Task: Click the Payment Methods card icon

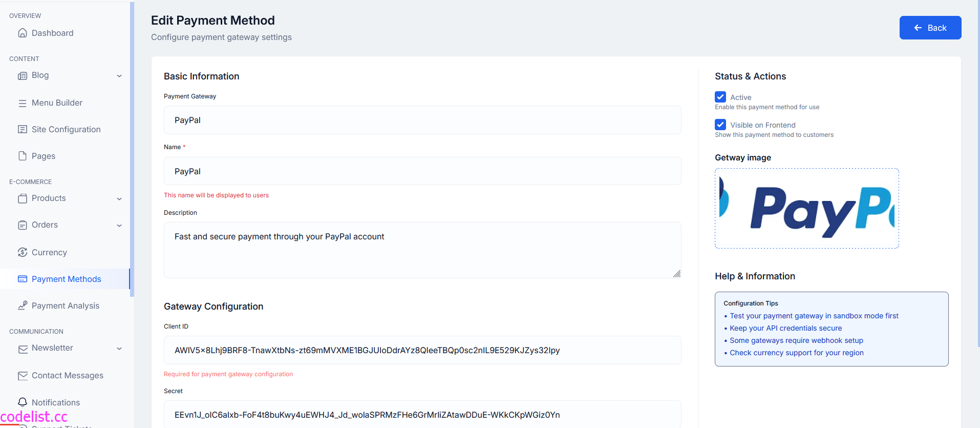Action: [x=23, y=279]
